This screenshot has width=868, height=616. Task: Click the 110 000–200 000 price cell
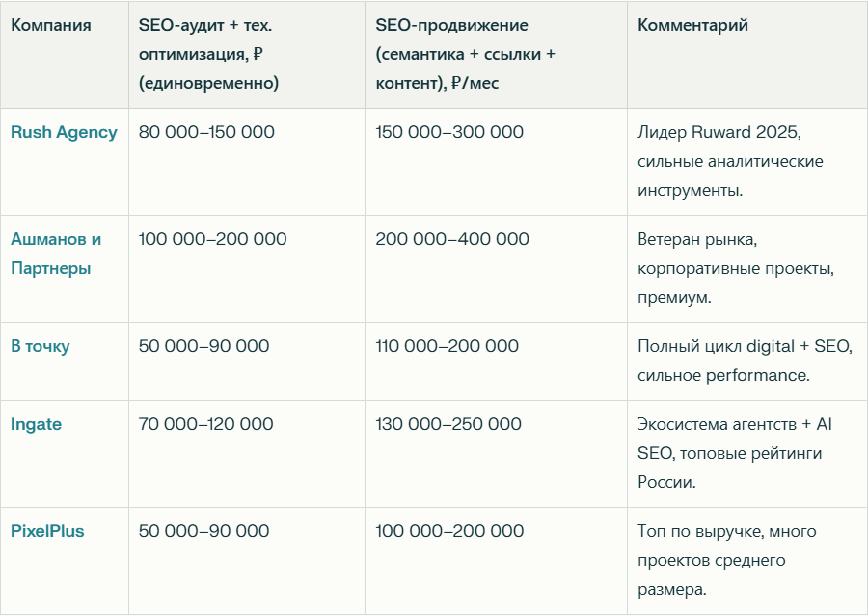tap(447, 346)
